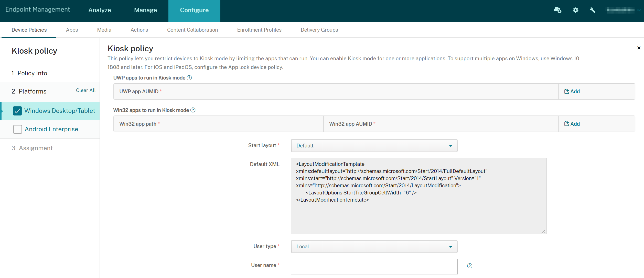The image size is (644, 278).
Task: Enable the Android Enterprise platform checkbox
Action: click(17, 129)
